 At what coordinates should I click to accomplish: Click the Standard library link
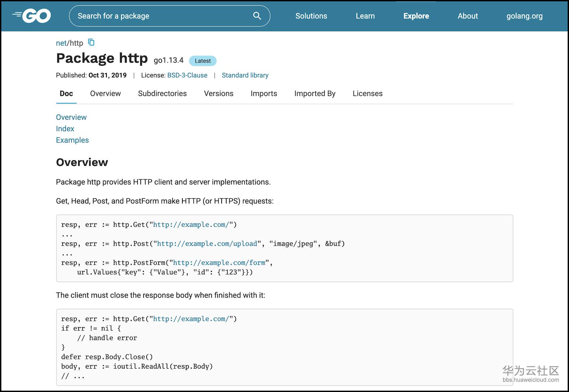(245, 75)
